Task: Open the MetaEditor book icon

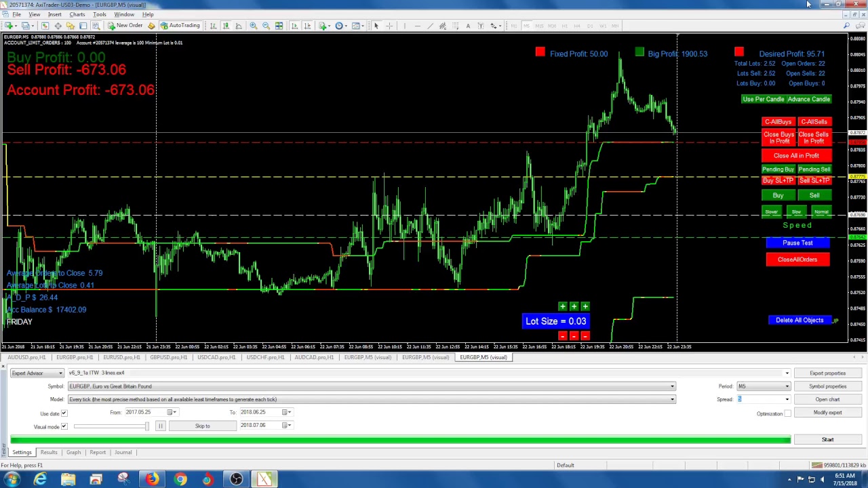Action: click(151, 26)
